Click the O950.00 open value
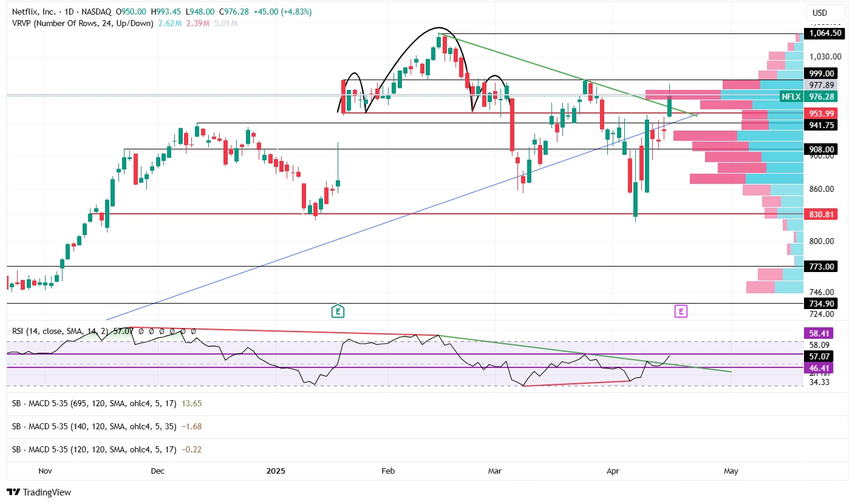The height and width of the screenshot is (504, 855). coord(132,12)
